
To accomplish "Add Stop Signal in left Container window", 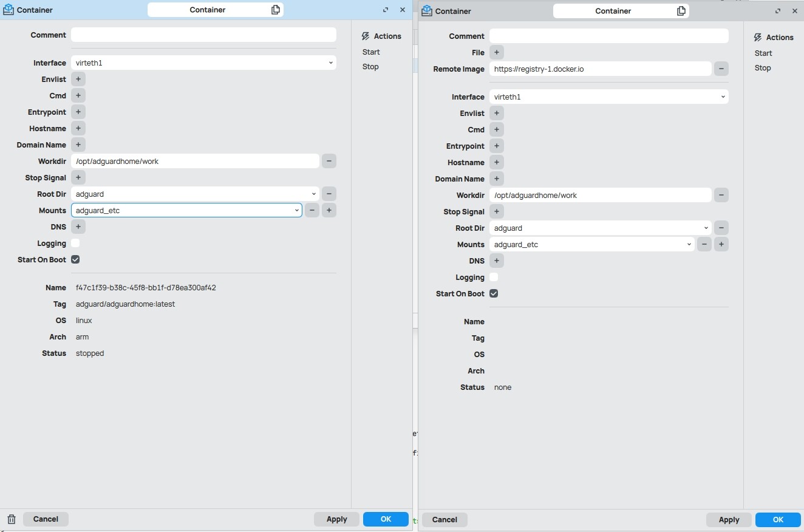I will coord(78,177).
